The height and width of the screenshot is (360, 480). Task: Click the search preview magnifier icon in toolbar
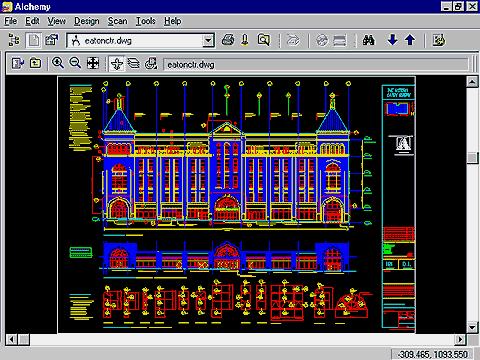coord(264,40)
